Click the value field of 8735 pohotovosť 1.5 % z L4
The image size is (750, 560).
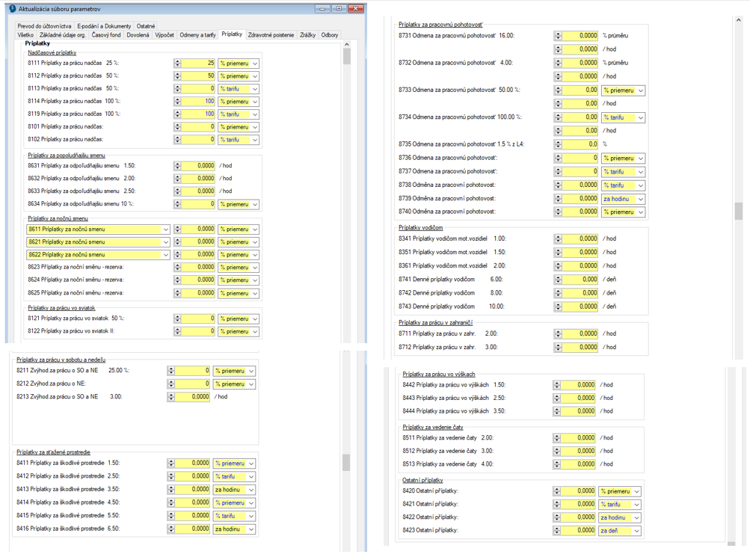coord(580,144)
